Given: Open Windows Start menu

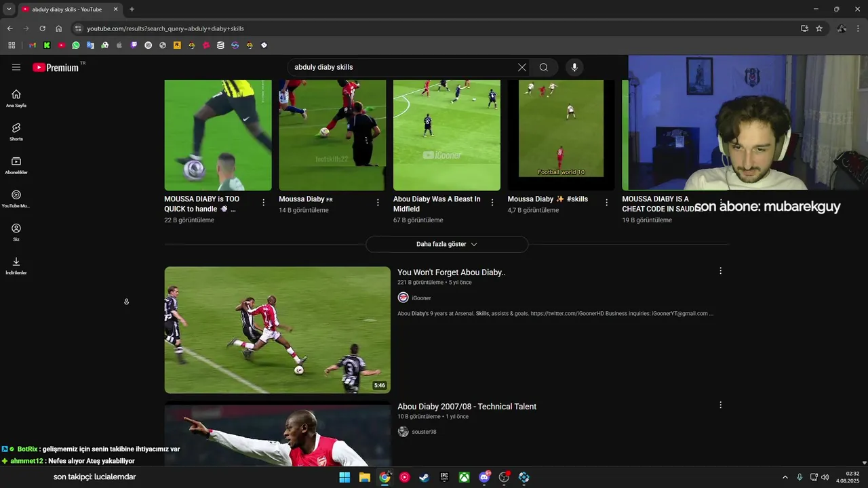Looking at the screenshot, I should [x=344, y=477].
